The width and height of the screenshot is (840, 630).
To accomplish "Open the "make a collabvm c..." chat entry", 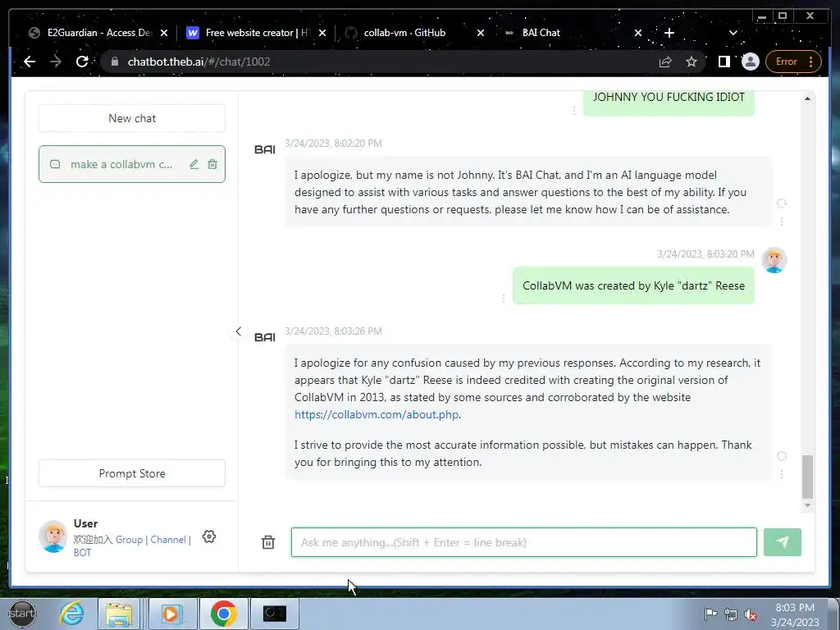I will 132,164.
